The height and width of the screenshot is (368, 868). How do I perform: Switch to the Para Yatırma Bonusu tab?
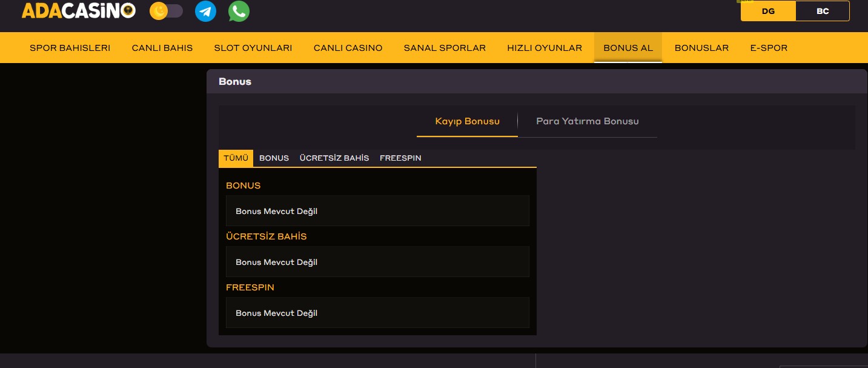[x=587, y=121]
